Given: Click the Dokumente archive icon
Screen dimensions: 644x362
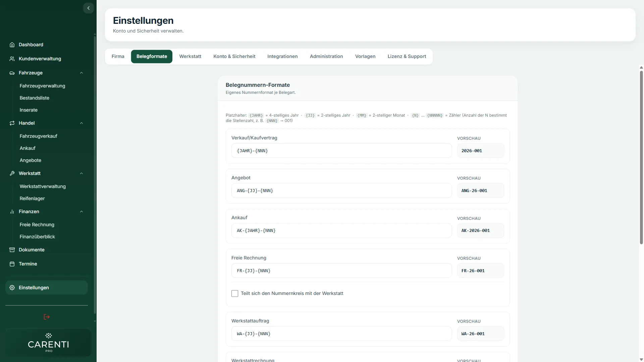Looking at the screenshot, I should tap(12, 250).
